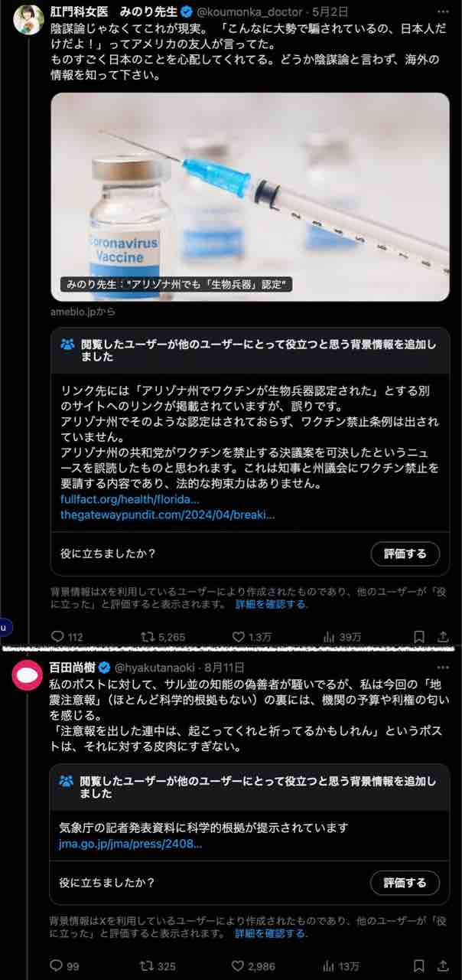Viewport: 462px width, 980px height.
Task: Reply to the みのり先生 vaccine post
Action: tap(66, 636)
